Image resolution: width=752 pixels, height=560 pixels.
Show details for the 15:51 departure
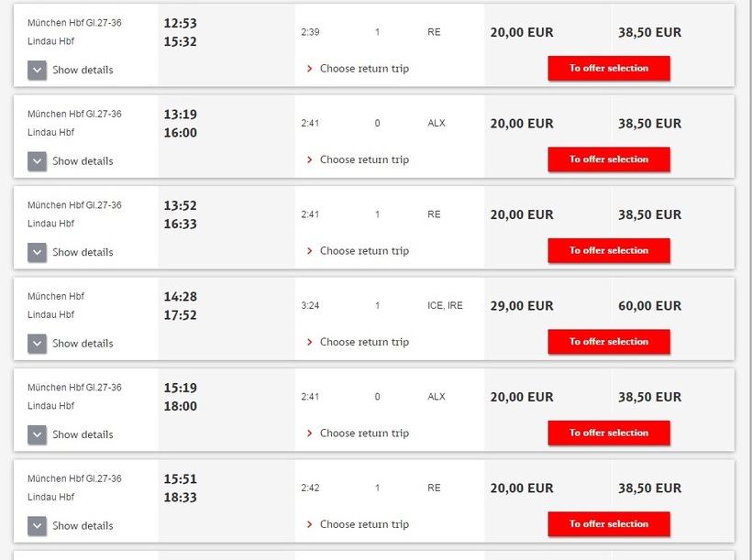(x=37, y=526)
